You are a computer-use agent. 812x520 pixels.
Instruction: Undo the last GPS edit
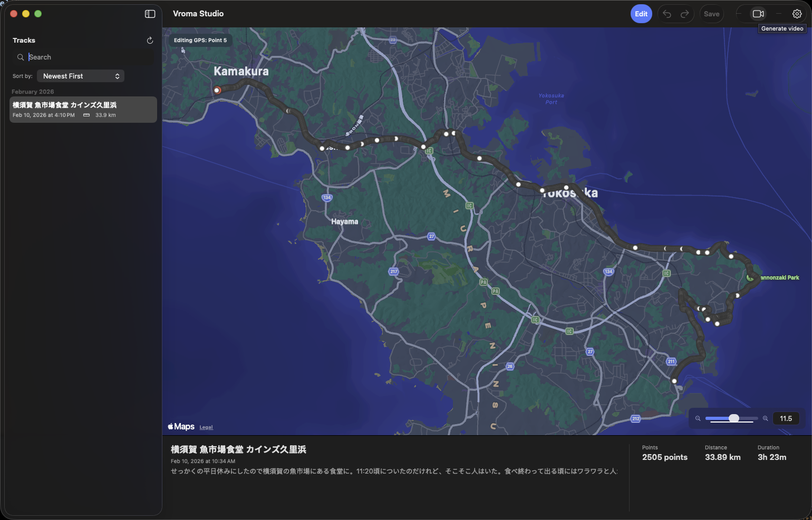coord(666,14)
